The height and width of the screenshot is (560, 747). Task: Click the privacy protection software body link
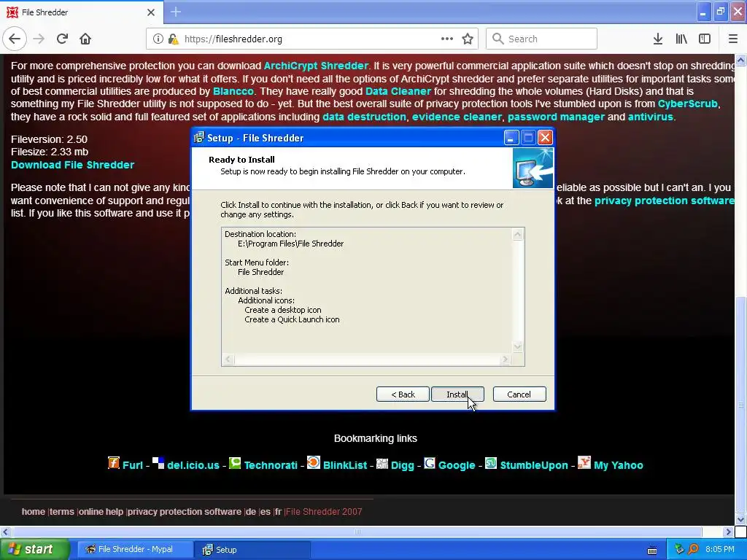(x=664, y=201)
